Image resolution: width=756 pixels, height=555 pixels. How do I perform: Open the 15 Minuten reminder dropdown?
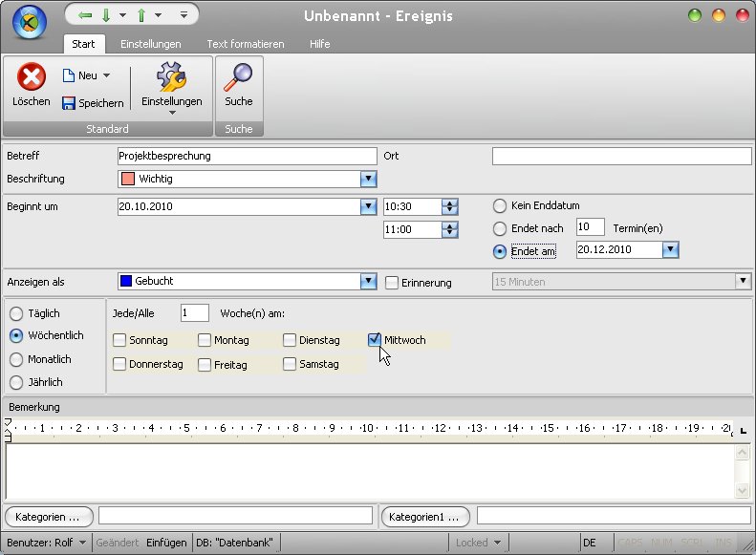tap(743, 282)
